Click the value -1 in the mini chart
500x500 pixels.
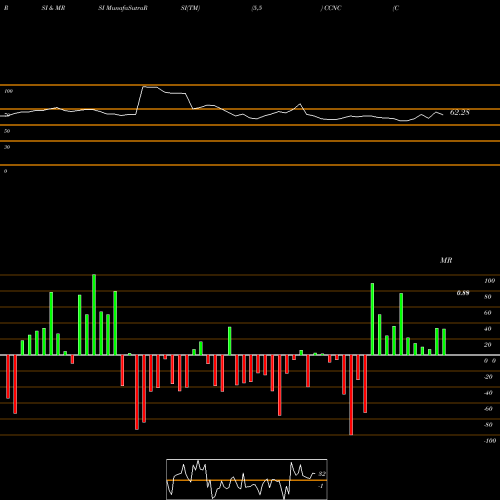321,486
